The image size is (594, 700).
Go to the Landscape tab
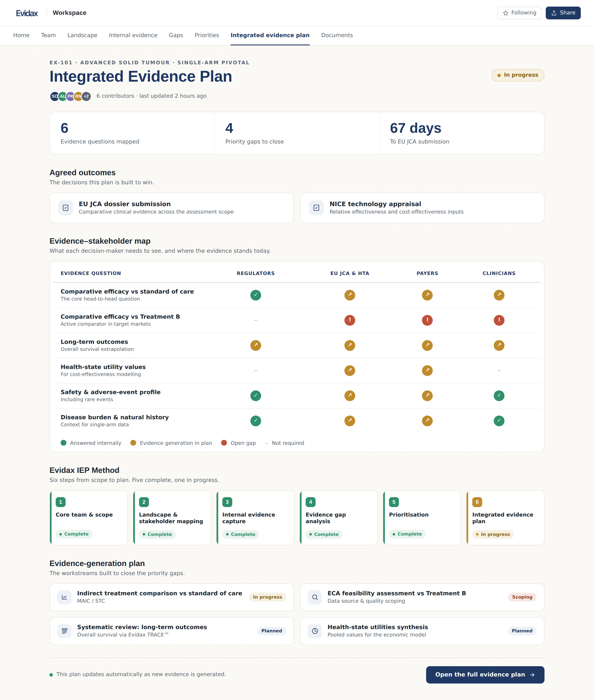[x=82, y=35]
